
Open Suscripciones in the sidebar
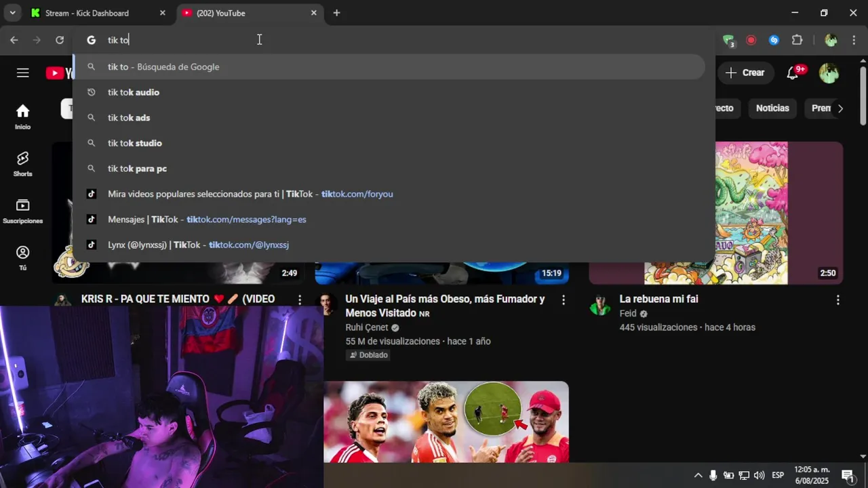[x=23, y=211]
